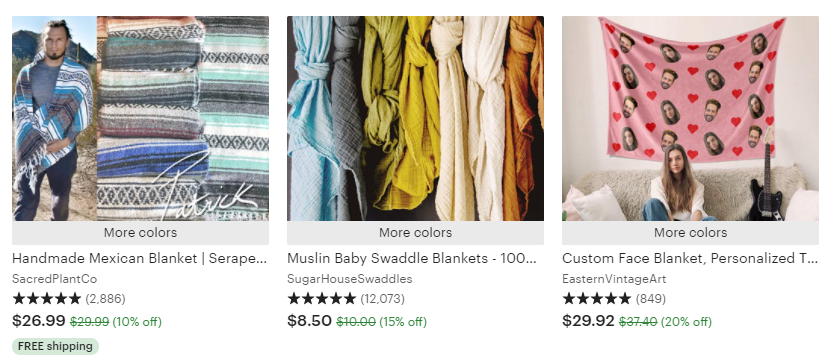The height and width of the screenshot is (361, 835).
Task: Click the $8.50 sale price
Action: coord(309,321)
